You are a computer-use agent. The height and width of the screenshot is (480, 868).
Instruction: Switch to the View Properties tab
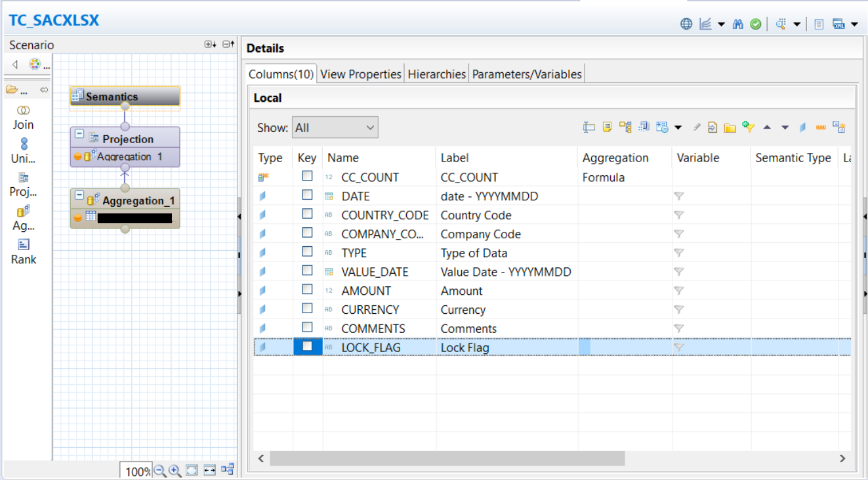pos(360,74)
